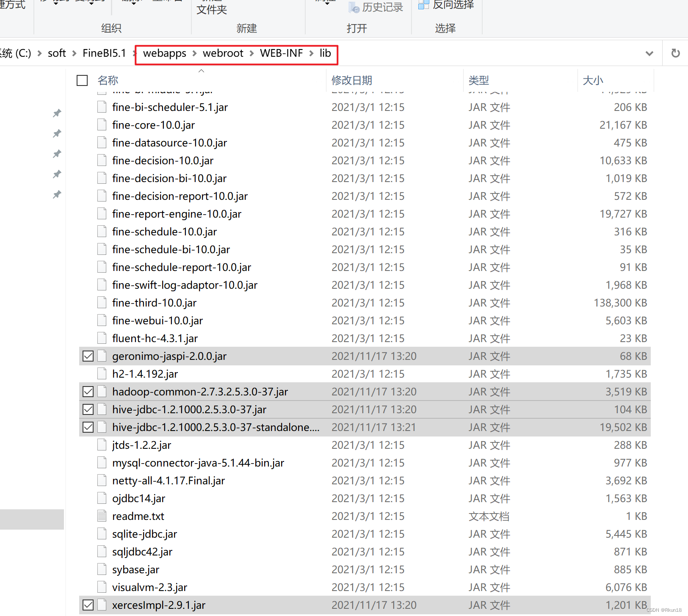Navigate to WEB-INF breadcrumb folder
This screenshot has width=688, height=616.
[281, 53]
